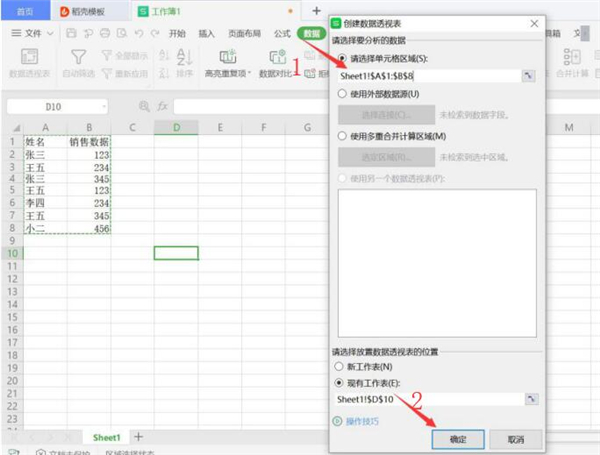Select the 使用多重合并计算区域 radio option
Screen dimensions: 600x455
click(343, 135)
